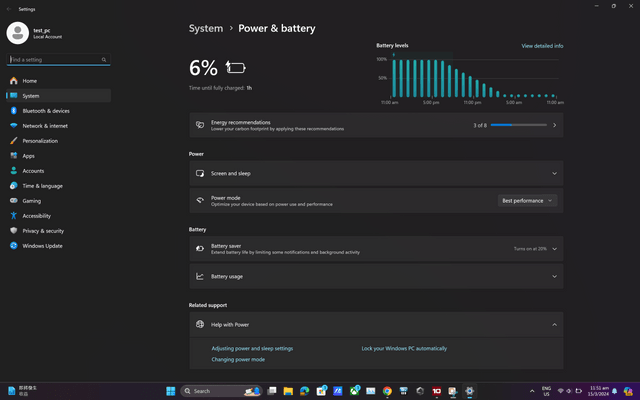Click the back arrow beside Settings title
The width and height of the screenshot is (640, 400).
(9, 9)
